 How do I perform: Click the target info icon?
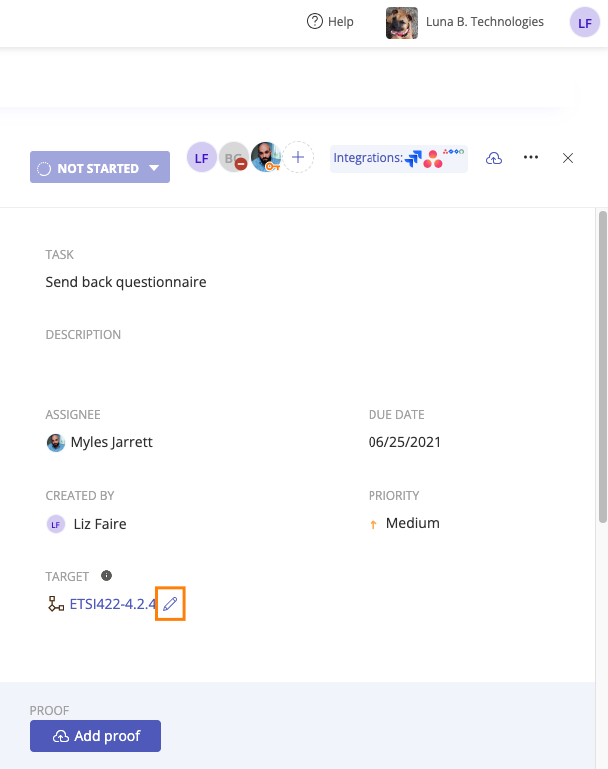click(x=106, y=575)
